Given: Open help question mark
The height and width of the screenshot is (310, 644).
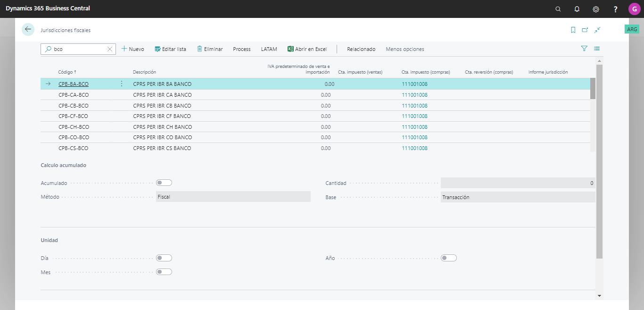Looking at the screenshot, I should pyautogui.click(x=615, y=9).
